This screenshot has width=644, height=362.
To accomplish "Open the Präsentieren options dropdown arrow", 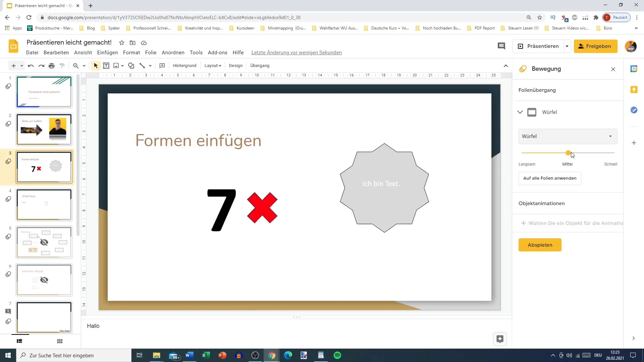I will (x=567, y=46).
